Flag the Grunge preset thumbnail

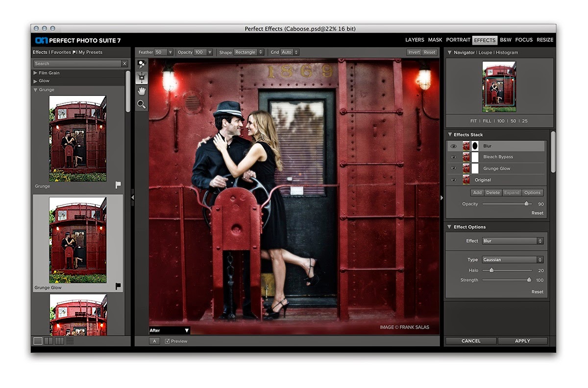tap(118, 184)
